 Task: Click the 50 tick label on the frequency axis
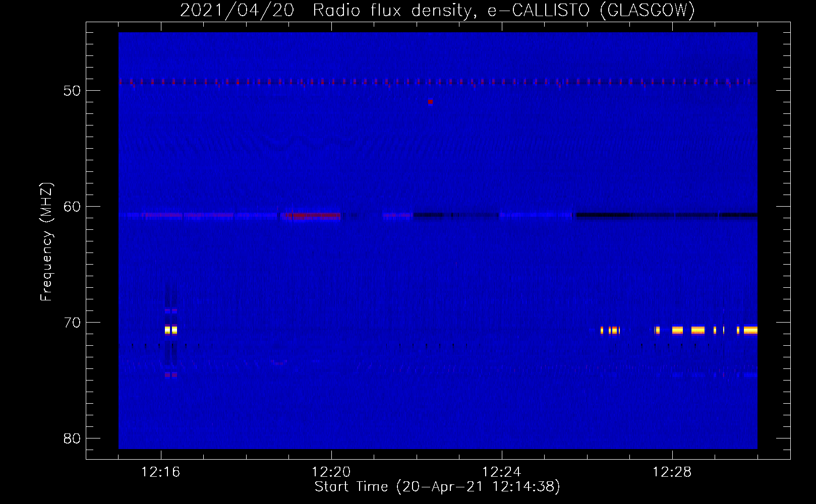coord(72,91)
